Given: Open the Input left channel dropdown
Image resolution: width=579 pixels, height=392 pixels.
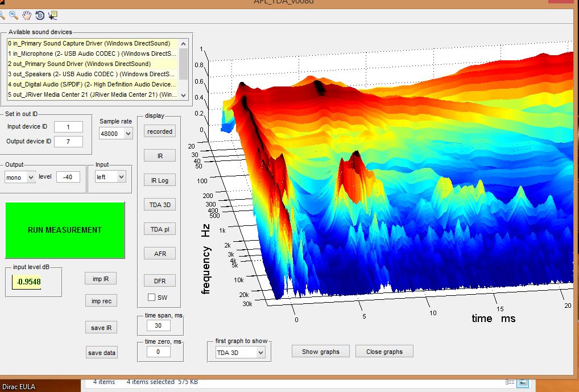Looking at the screenshot, I should pos(110,177).
